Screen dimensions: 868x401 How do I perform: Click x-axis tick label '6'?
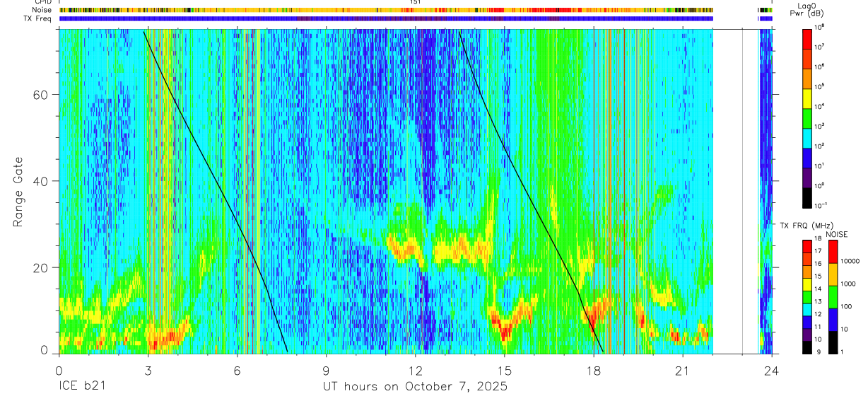pyautogui.click(x=237, y=371)
